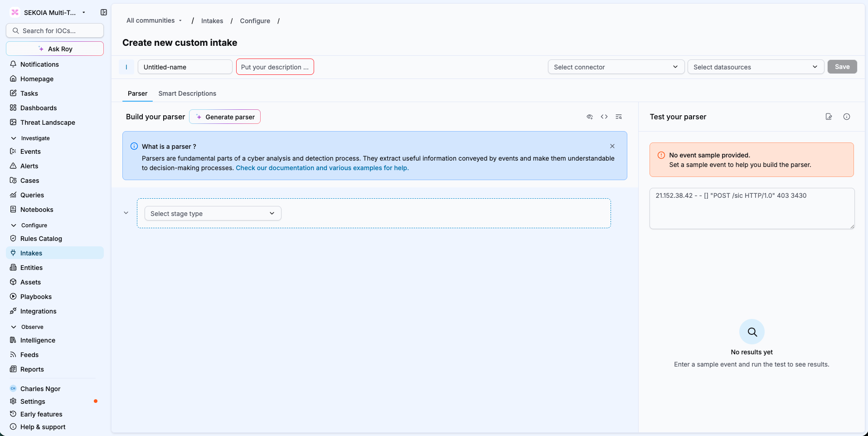The height and width of the screenshot is (436, 868).
Task: Open Select datasources dropdown
Action: pyautogui.click(x=756, y=67)
